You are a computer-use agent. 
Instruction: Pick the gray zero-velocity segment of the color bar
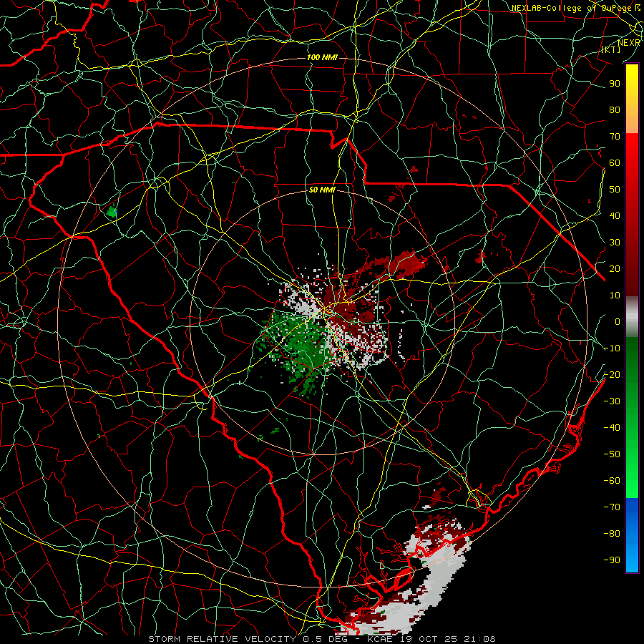click(632, 316)
